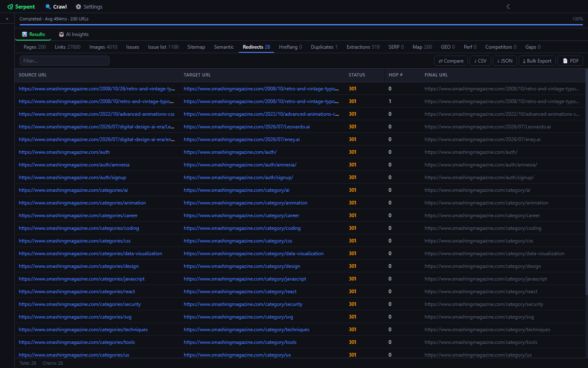Export results as CSV
The width and height of the screenshot is (588, 368).
480,61
